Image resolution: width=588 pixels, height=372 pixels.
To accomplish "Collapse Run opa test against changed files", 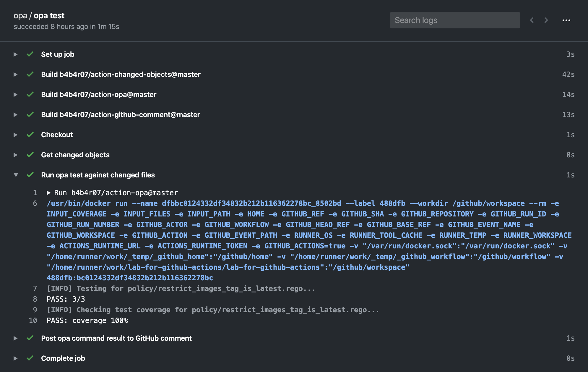I will coord(16,175).
